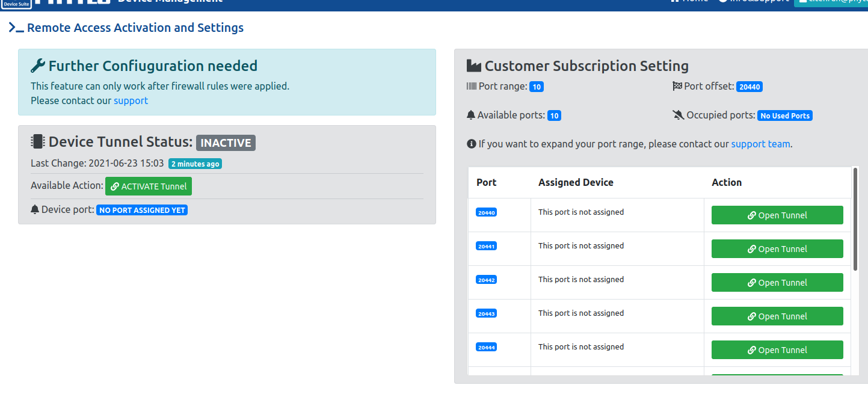Image resolution: width=868 pixels, height=394 pixels.
Task: Click the wrench icon beside Further Configuration needed
Action: point(38,66)
